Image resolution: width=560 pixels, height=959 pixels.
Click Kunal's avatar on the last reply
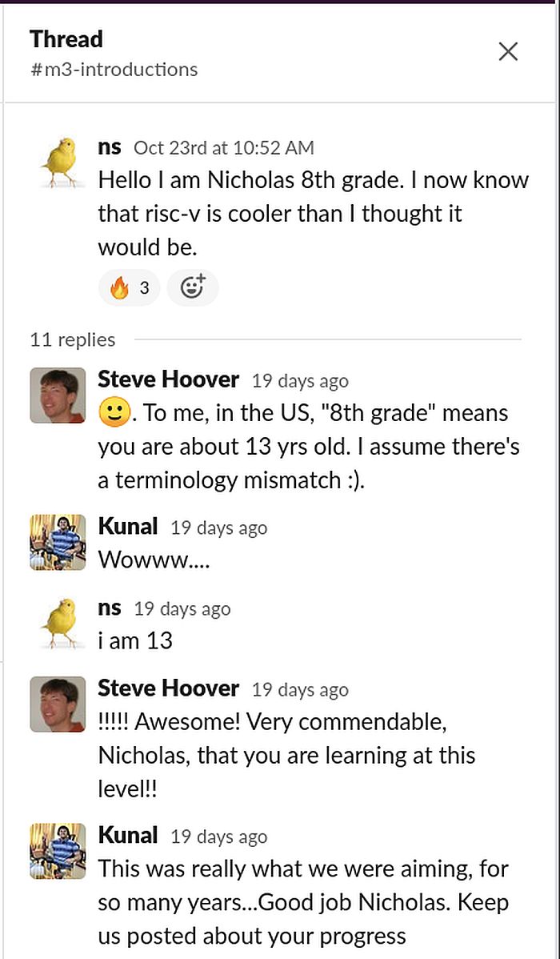(58, 850)
